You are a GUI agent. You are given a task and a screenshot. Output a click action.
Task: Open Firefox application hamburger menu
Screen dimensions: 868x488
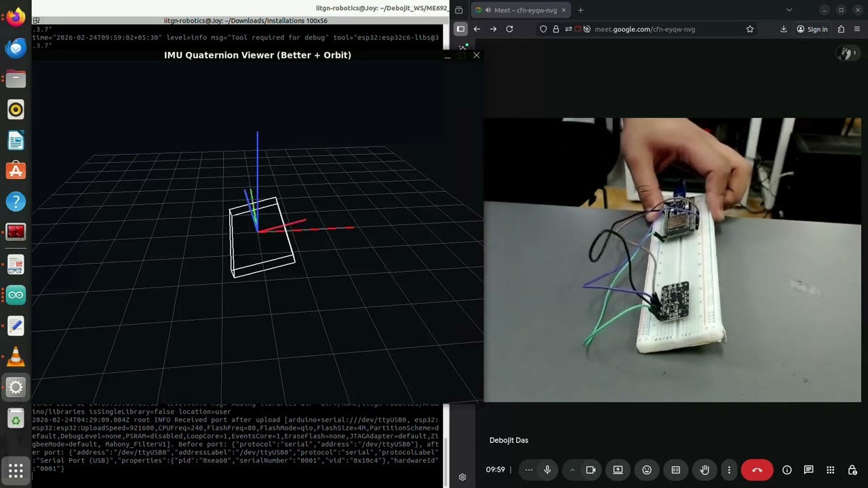click(x=857, y=29)
